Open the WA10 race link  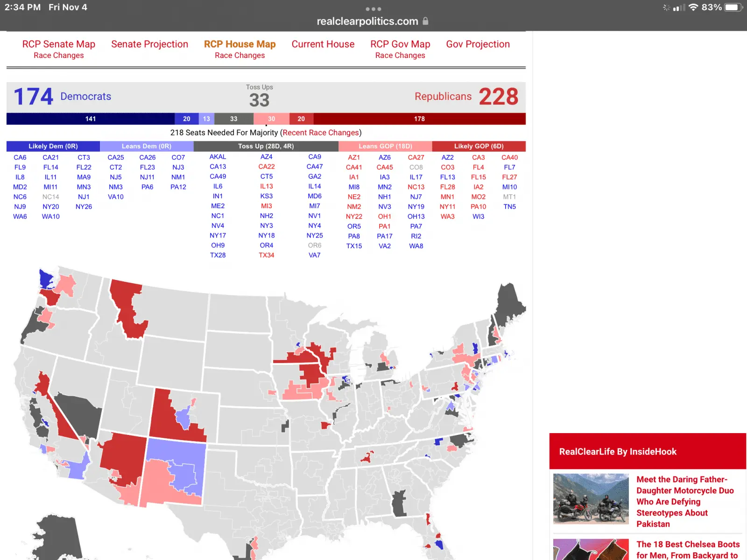(51, 217)
